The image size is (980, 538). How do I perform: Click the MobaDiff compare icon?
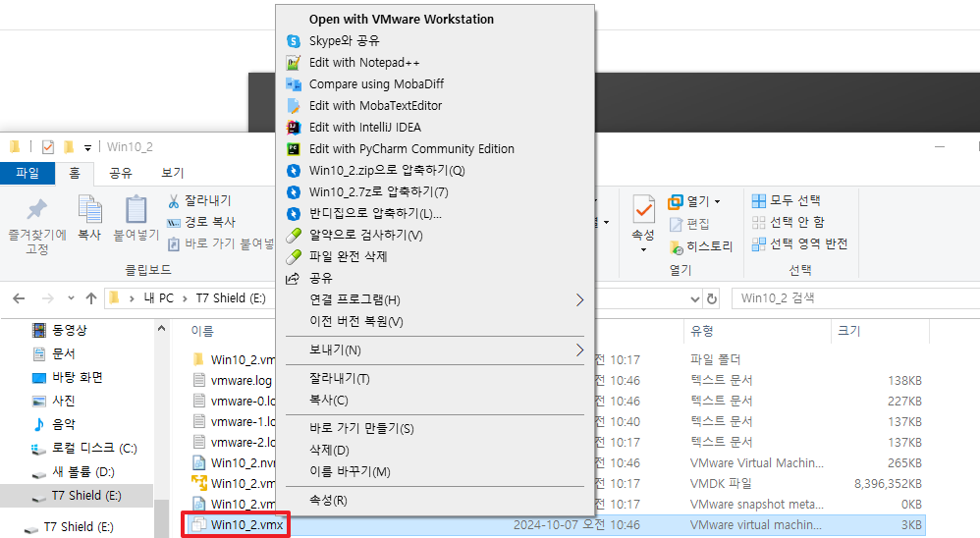click(x=294, y=84)
